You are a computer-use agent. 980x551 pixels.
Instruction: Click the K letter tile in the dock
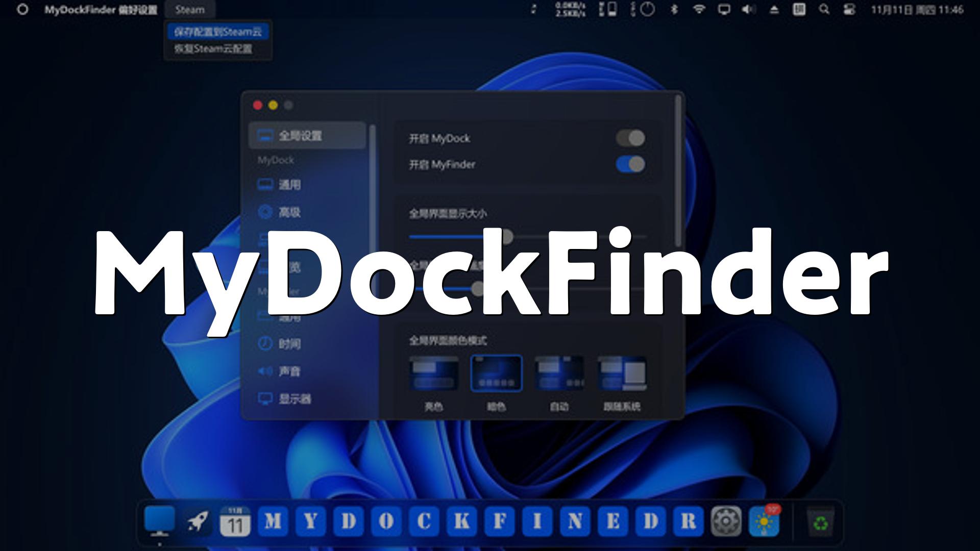coord(462,521)
